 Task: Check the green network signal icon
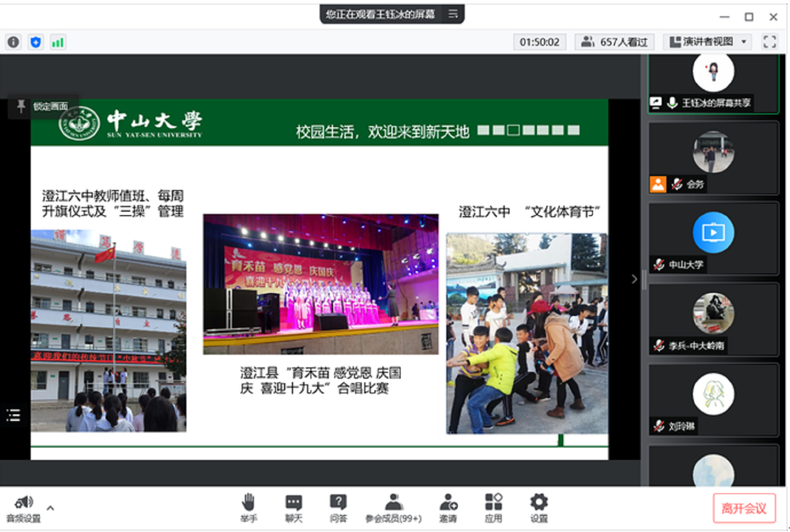click(58, 42)
